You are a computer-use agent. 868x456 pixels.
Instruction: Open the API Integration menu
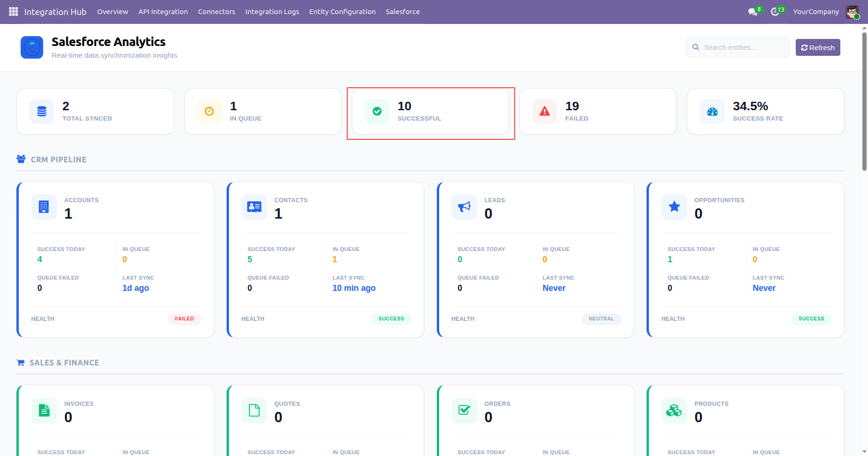pyautogui.click(x=163, y=12)
